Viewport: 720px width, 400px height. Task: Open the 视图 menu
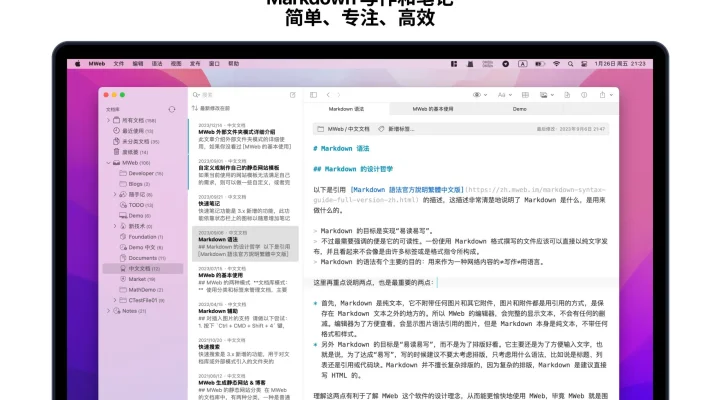click(176, 64)
